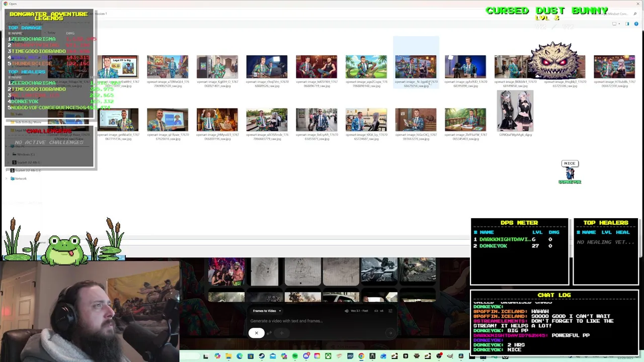Select file openart-image_qyfoPLlD raw.jpg
Viewport: 644px width, 362px height.
[465, 71]
